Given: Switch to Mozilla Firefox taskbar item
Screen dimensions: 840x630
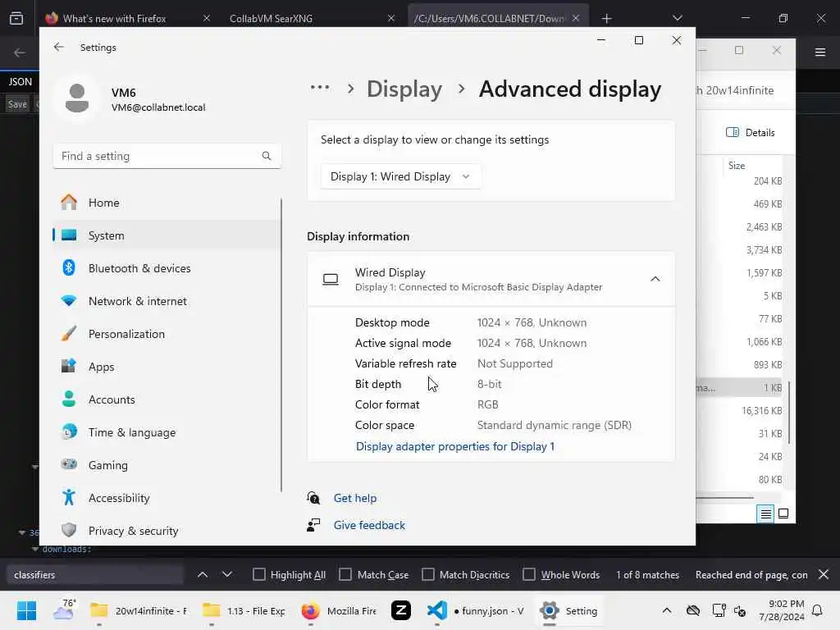Looking at the screenshot, I should (339, 610).
